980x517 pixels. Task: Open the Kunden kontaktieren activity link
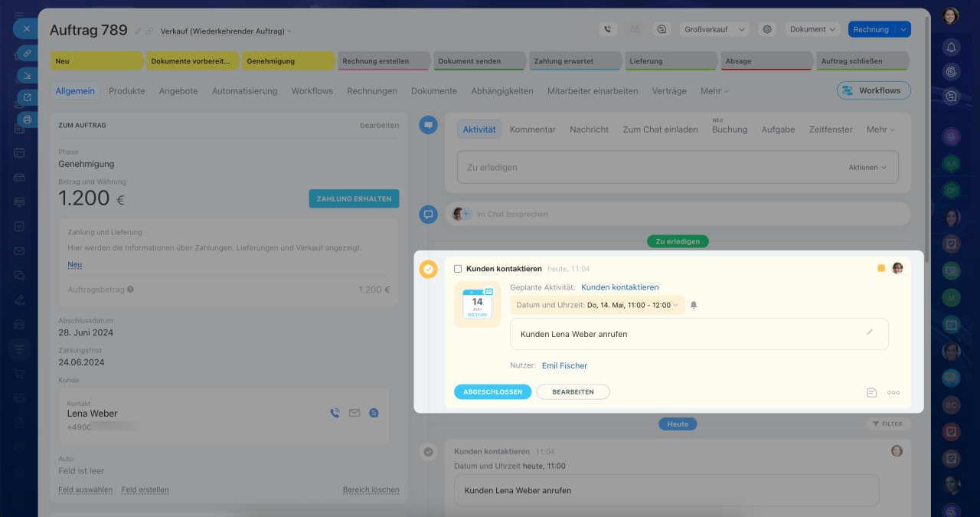[619, 287]
